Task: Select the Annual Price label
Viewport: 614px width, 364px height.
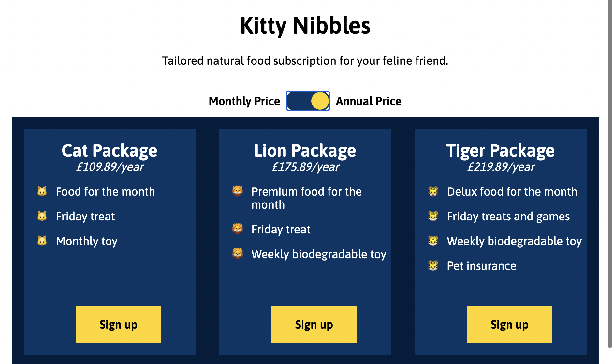Action: pyautogui.click(x=369, y=101)
